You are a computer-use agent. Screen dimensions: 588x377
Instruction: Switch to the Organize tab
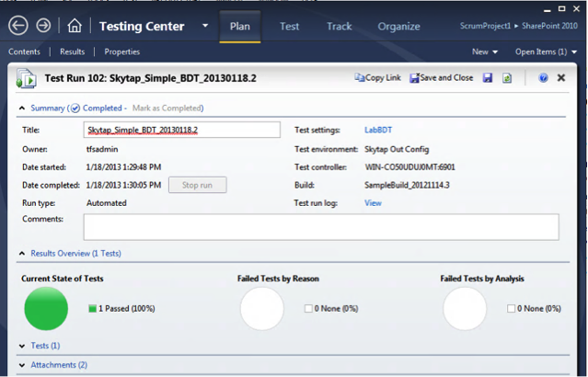[398, 27]
